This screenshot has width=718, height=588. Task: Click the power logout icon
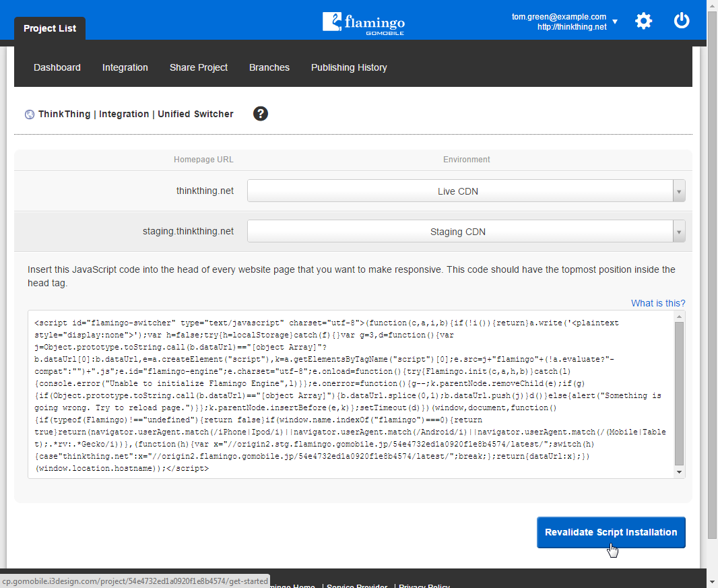click(x=682, y=21)
